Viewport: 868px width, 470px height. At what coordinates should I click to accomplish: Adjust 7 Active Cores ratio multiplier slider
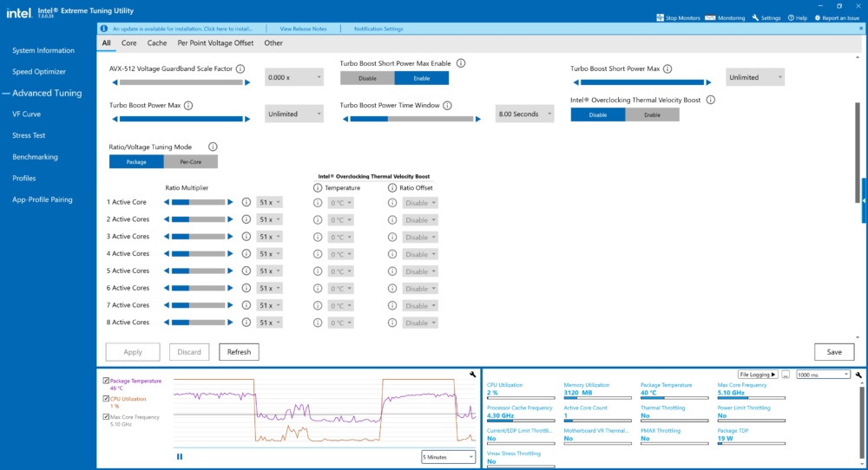pyautogui.click(x=199, y=305)
